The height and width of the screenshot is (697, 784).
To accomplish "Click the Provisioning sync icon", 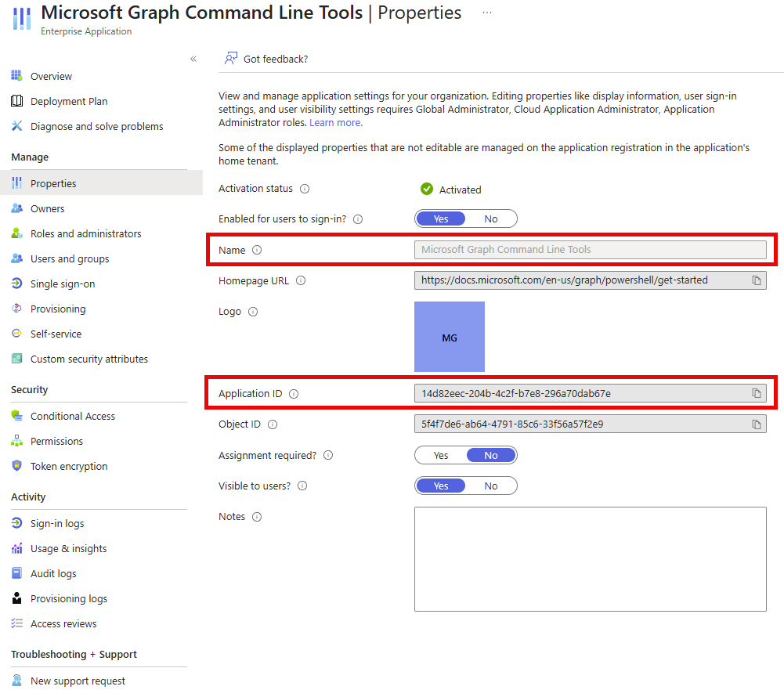I will (x=16, y=309).
